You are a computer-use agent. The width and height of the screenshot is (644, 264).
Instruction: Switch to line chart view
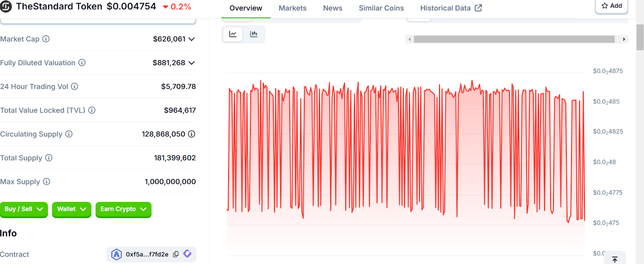[233, 34]
